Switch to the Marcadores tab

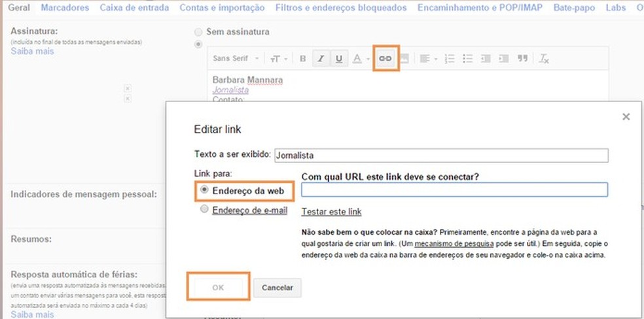coord(65,8)
